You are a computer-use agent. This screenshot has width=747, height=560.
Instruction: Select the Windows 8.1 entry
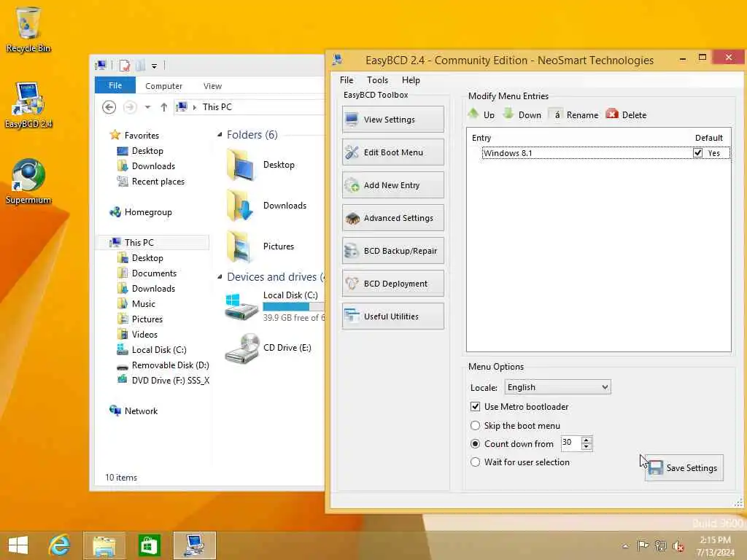[x=606, y=153]
